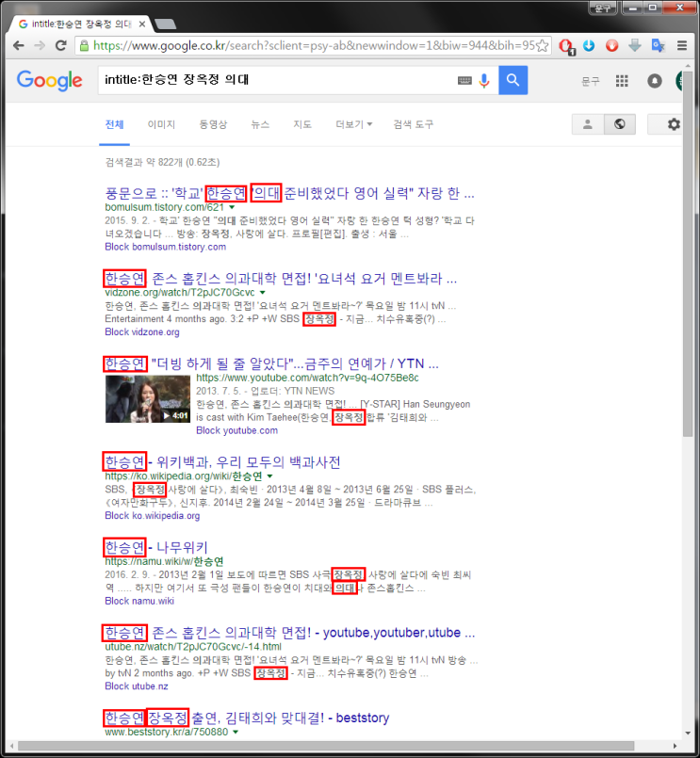This screenshot has width=700, height=758.
Task: Click Block youtube.com link
Action: tap(237, 430)
